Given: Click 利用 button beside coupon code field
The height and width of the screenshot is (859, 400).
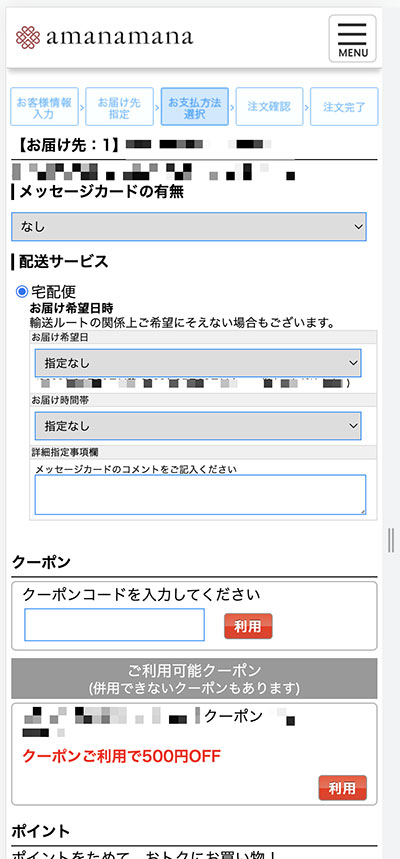Looking at the screenshot, I should [x=248, y=626].
